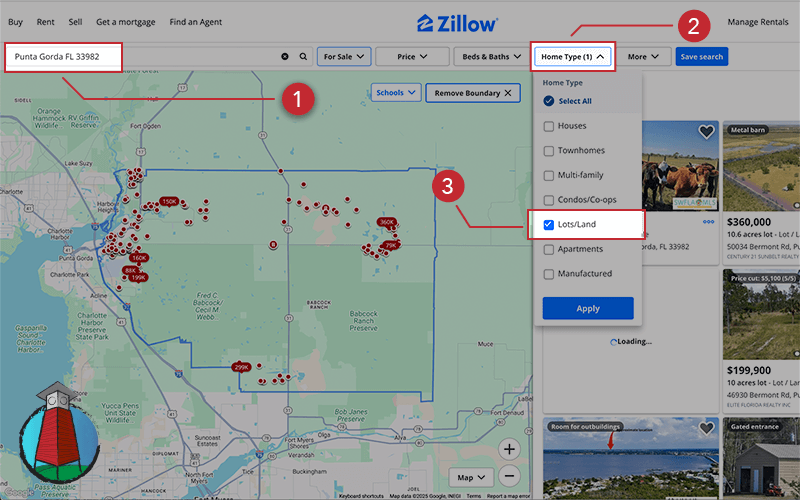Click the 150K price marker on map
The image size is (800, 500).
169,202
